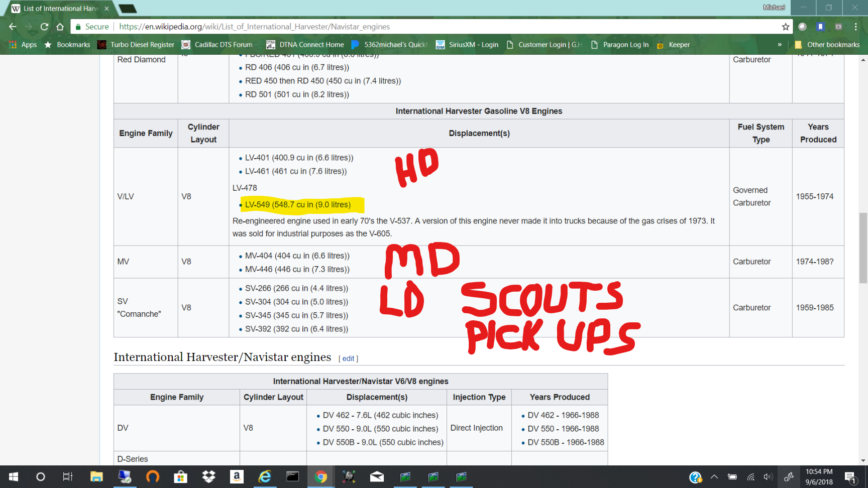This screenshot has height=488, width=868.
Task: Open the SV-304 engine link
Action: pos(296,302)
